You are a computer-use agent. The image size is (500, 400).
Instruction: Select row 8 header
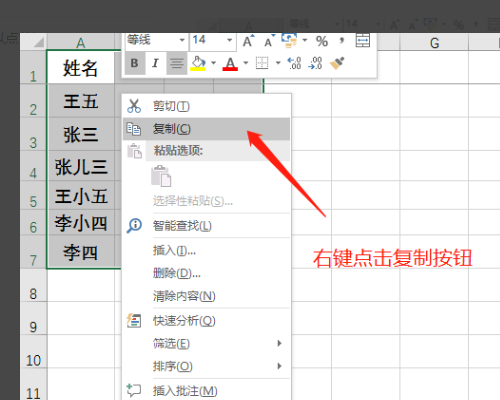(x=33, y=285)
